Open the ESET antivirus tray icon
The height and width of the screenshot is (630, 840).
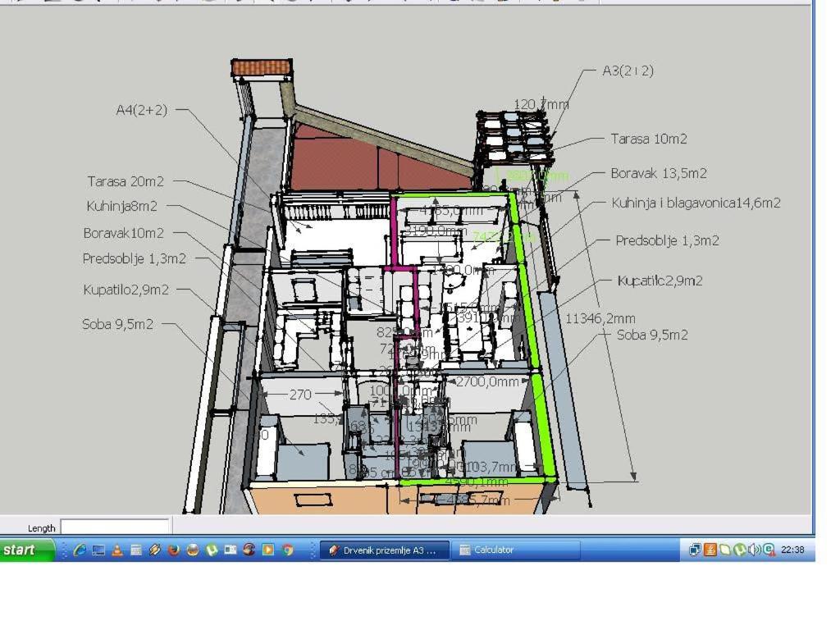click(769, 550)
